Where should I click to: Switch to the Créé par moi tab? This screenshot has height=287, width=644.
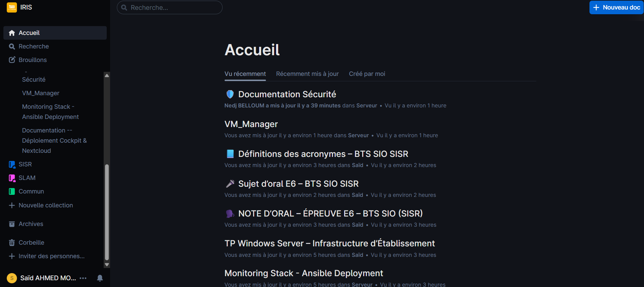click(367, 74)
